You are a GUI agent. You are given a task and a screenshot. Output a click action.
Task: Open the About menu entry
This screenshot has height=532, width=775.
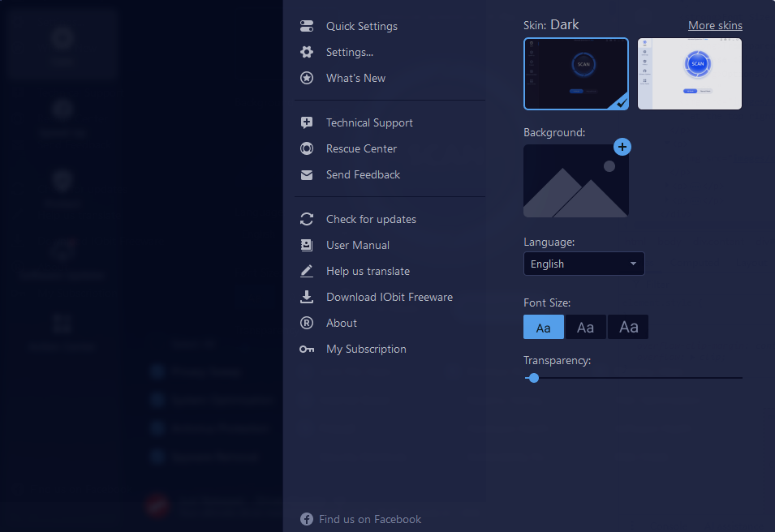[341, 323]
